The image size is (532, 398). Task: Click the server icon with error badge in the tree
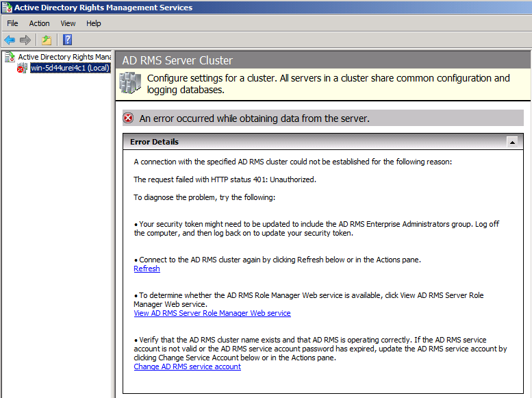(23, 68)
